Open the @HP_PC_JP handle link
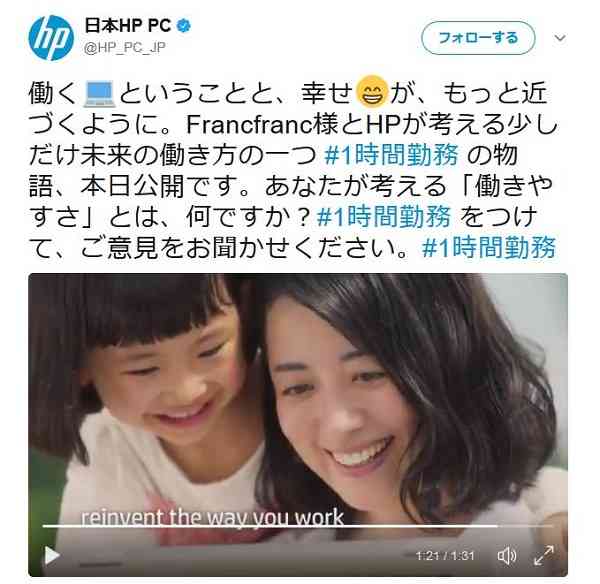This screenshot has width=600, height=584. [x=124, y=47]
